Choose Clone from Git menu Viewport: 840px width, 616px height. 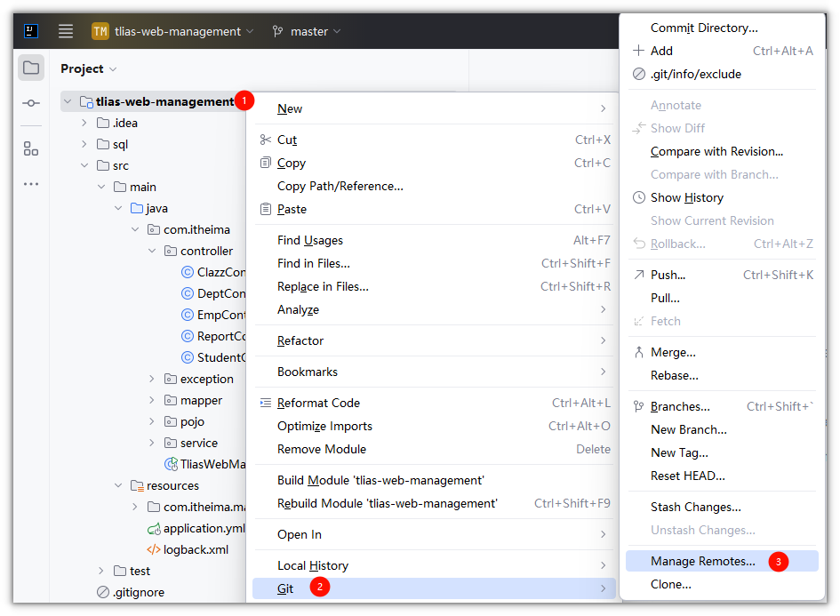click(722, 584)
